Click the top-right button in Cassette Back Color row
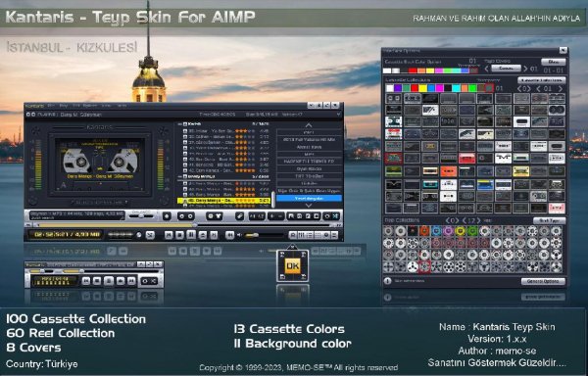Screen dimensions: 588x376 coord(554,62)
